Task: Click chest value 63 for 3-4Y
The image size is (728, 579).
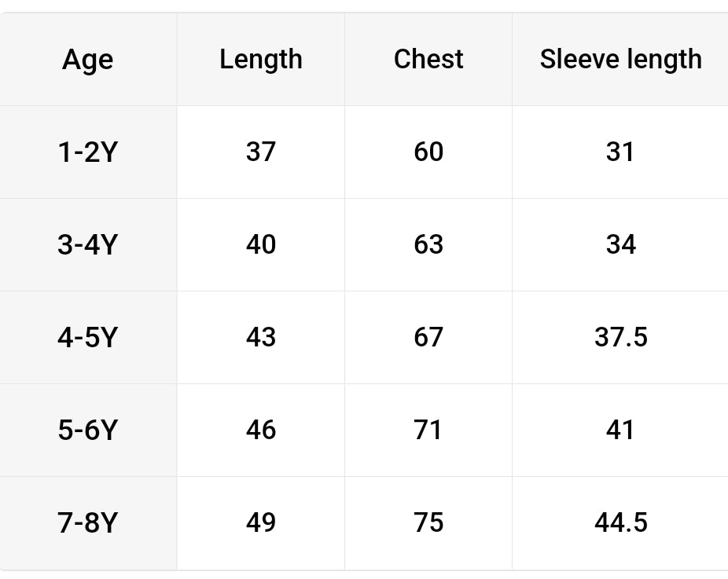Action: (428, 244)
